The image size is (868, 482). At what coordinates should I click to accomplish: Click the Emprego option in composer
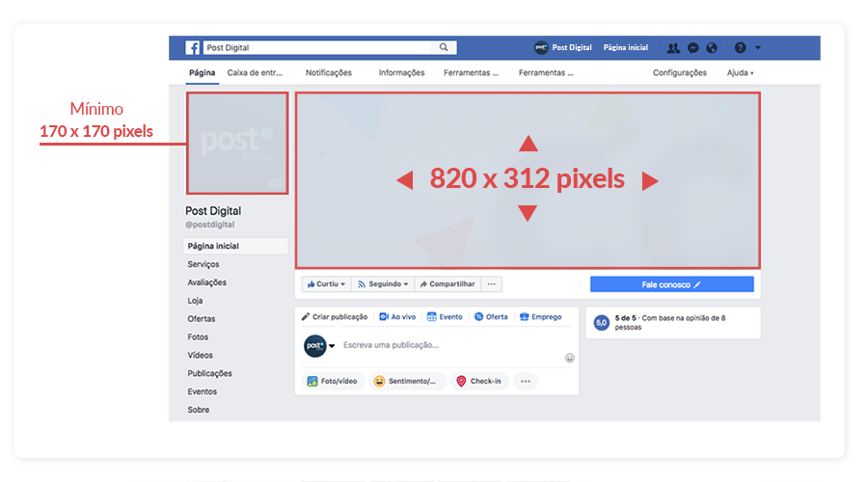(x=540, y=317)
